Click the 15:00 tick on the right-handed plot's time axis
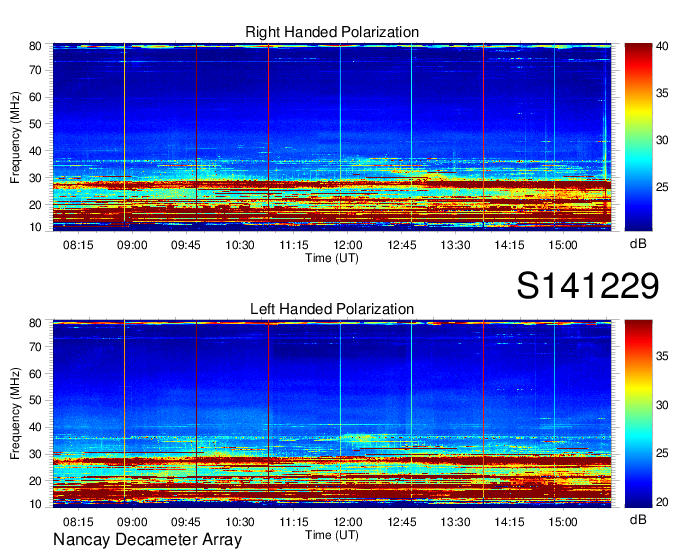 coord(563,245)
